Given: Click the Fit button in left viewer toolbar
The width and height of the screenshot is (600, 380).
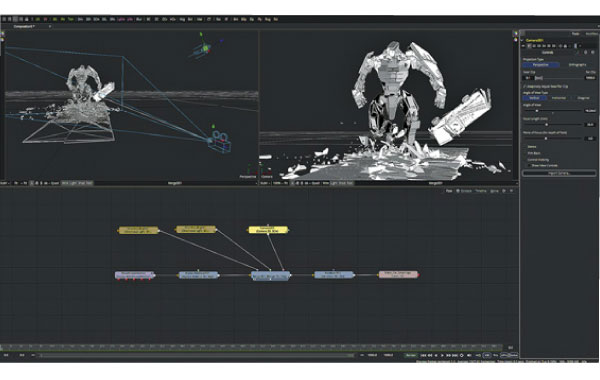Looking at the screenshot, I should (24, 183).
